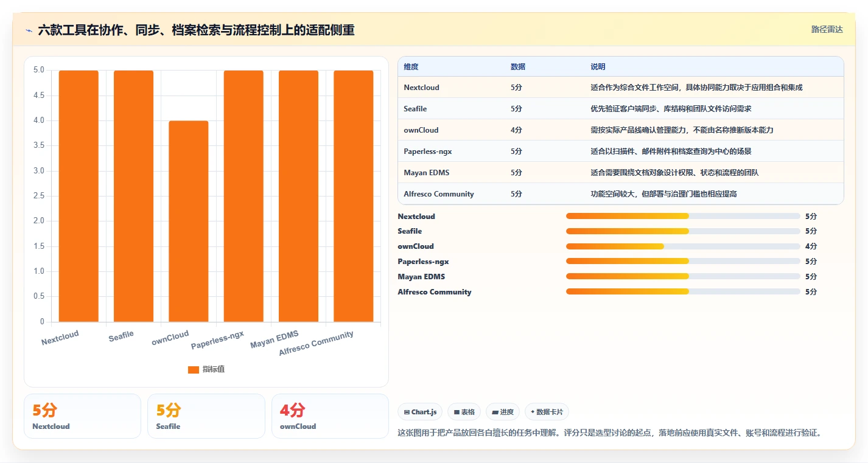
Task: Open the ownCloud 4分 summary card
Action: pyautogui.click(x=330, y=416)
